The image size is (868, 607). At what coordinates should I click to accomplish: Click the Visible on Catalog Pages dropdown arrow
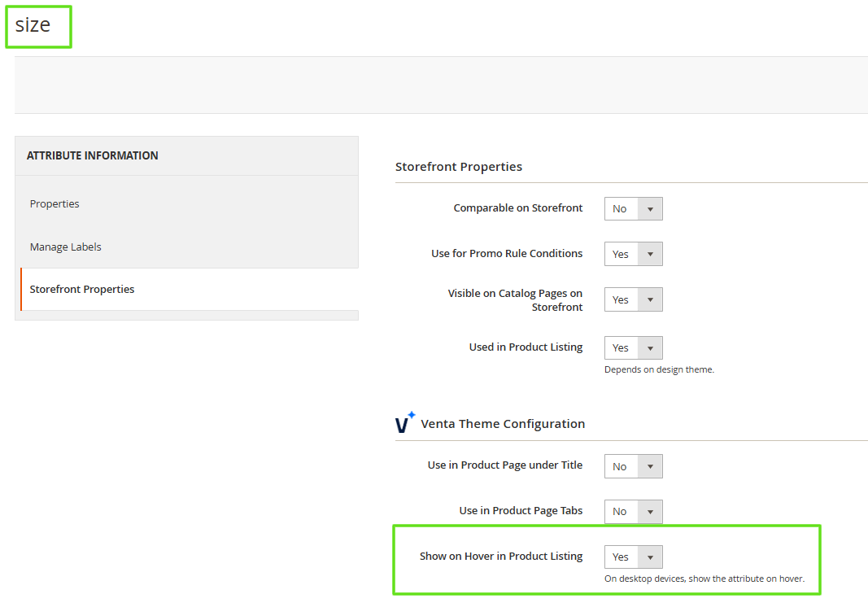click(650, 299)
